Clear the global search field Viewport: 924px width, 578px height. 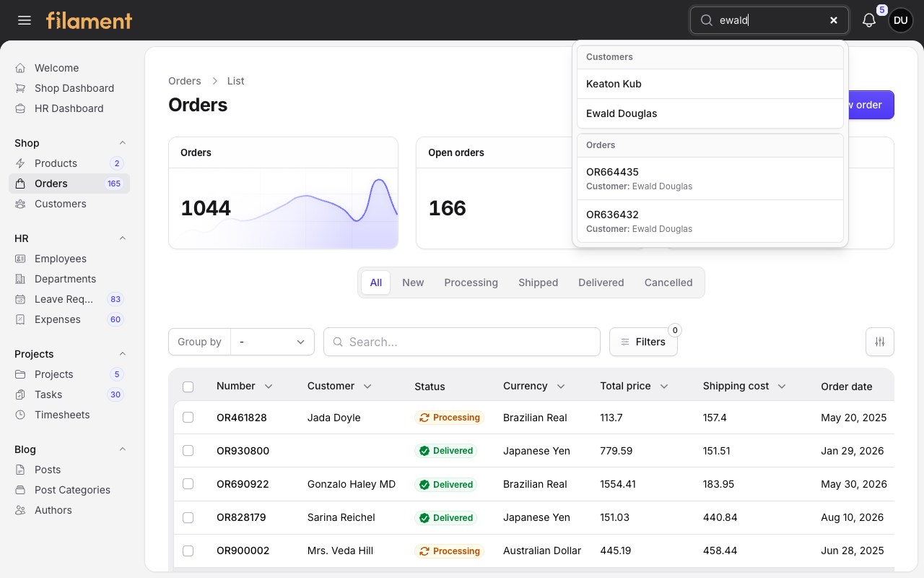pos(834,20)
